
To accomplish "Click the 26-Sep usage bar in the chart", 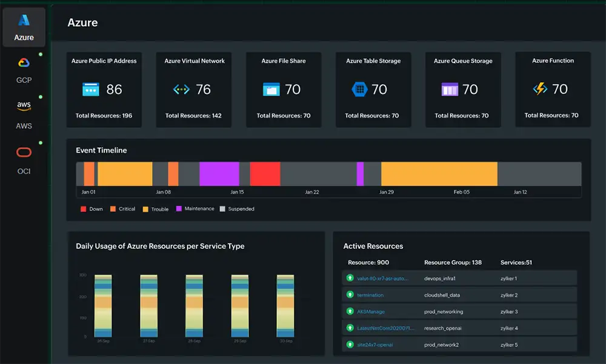I will tap(103, 306).
